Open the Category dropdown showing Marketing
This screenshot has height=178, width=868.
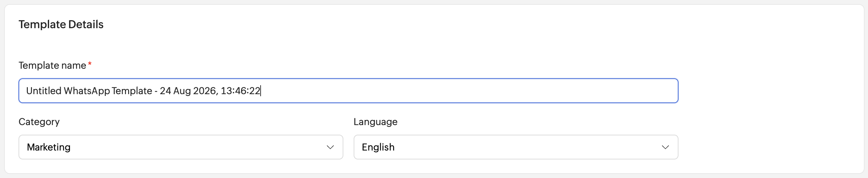[181, 147]
